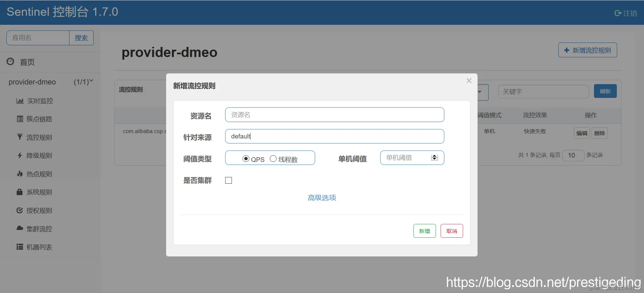Click the 单机 cell in table
Image resolution: width=644 pixels, height=293 pixels.
pos(489,131)
